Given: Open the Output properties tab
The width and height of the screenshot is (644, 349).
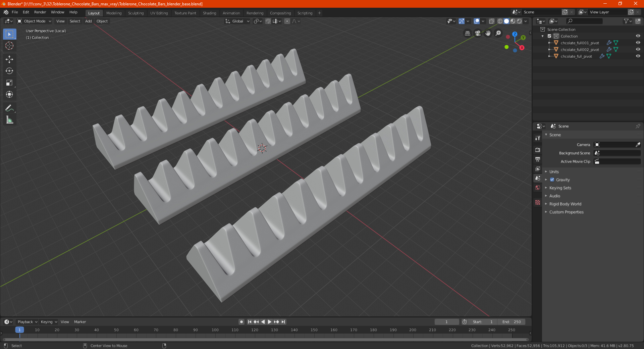Looking at the screenshot, I should pyautogui.click(x=538, y=159).
